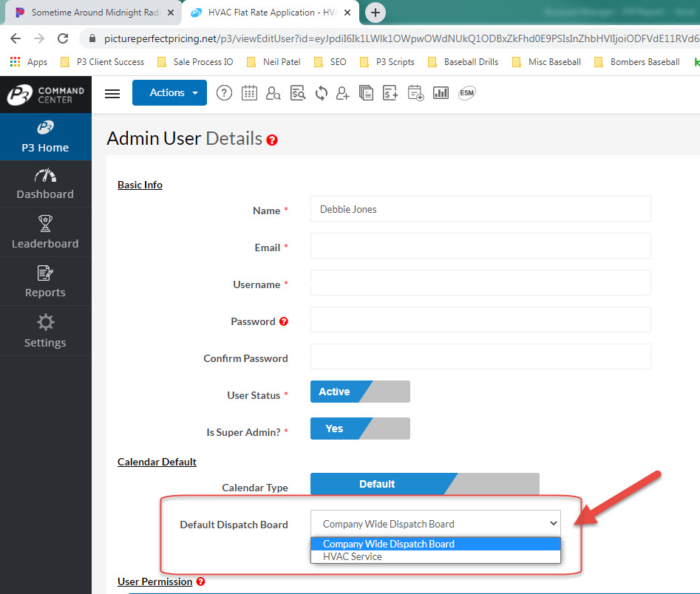The height and width of the screenshot is (594, 700).
Task: Select HVAC Service from dropdown list
Action: coord(353,556)
